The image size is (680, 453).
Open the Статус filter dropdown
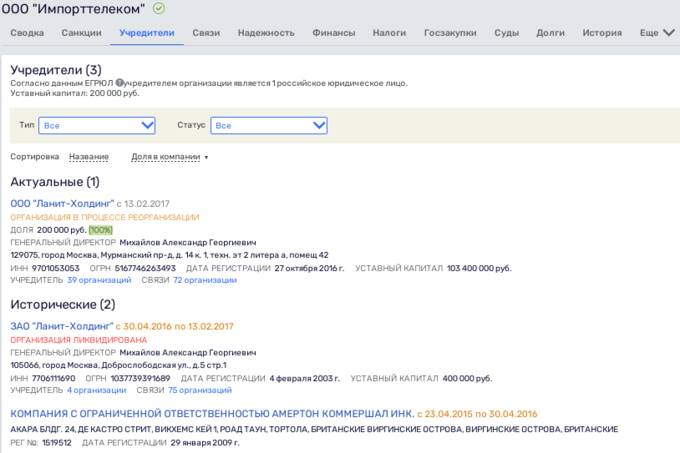coord(269,125)
